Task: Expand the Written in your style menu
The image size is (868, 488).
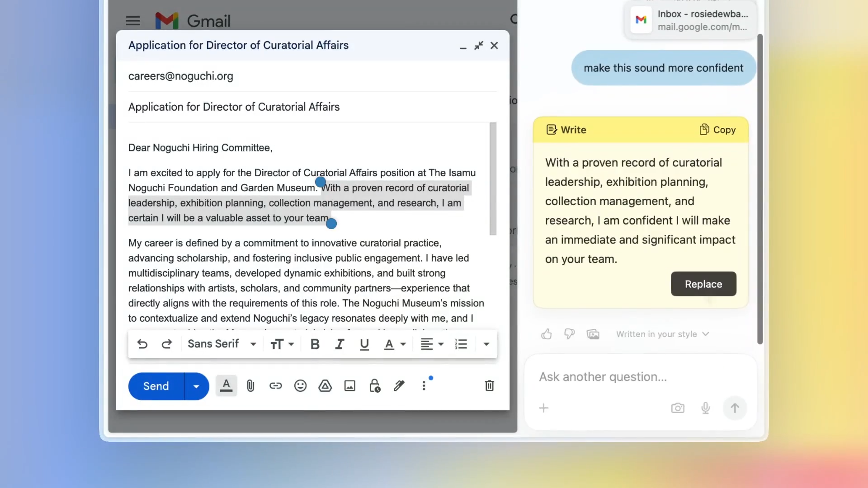Action: click(663, 334)
